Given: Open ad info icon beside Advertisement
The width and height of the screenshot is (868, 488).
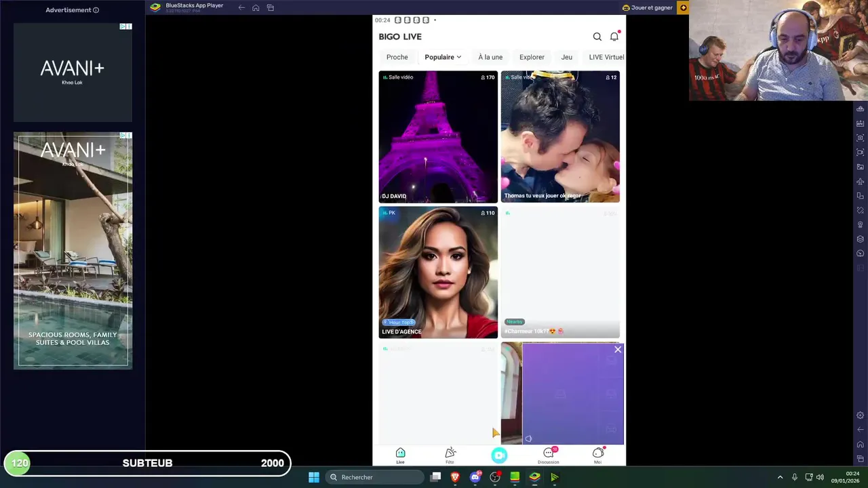Looking at the screenshot, I should coord(96,10).
